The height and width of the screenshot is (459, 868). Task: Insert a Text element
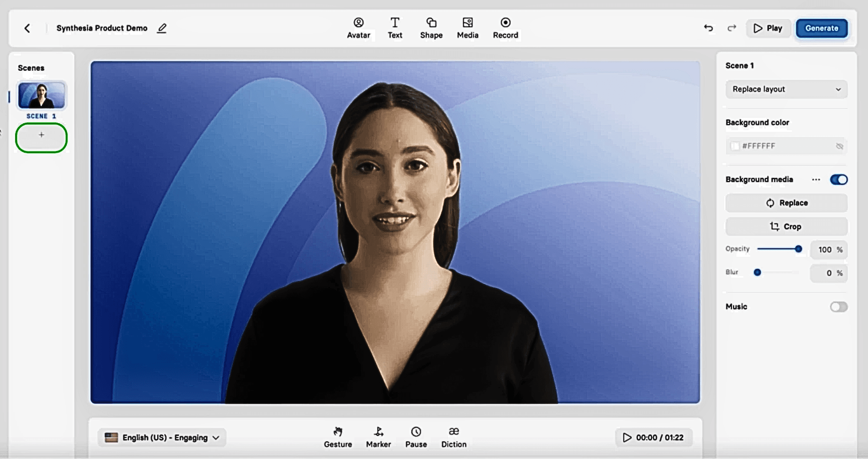(395, 28)
